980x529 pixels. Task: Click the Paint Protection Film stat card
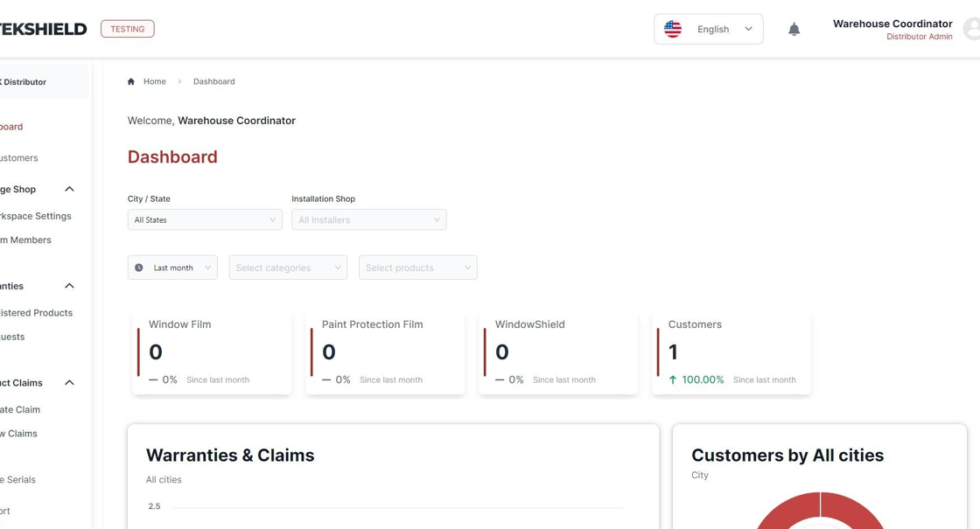(385, 352)
